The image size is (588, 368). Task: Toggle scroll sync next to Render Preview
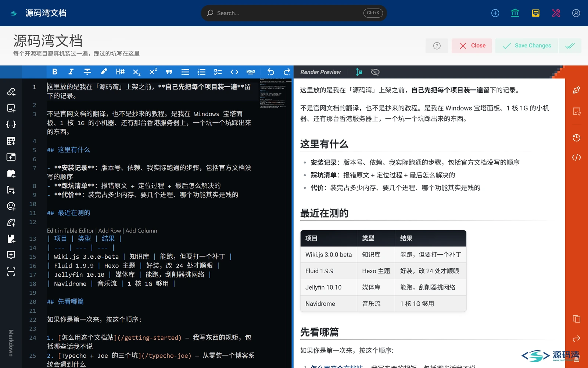359,72
